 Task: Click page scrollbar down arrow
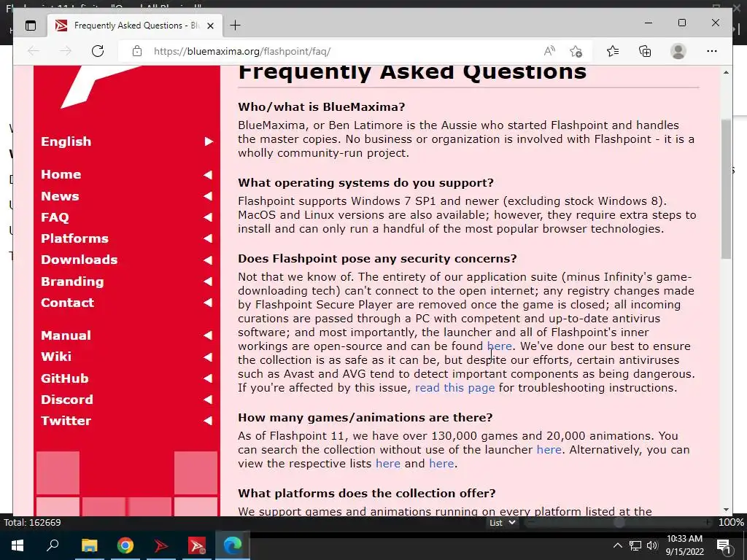click(726, 510)
